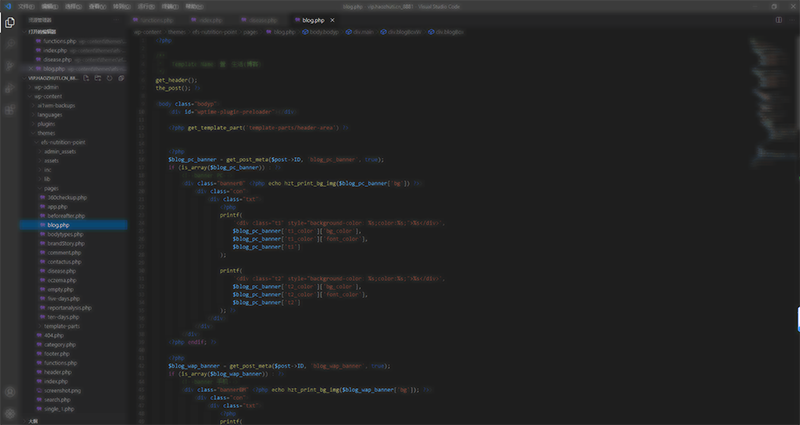
Task: Expand the admin_assets folder
Action: pos(60,152)
